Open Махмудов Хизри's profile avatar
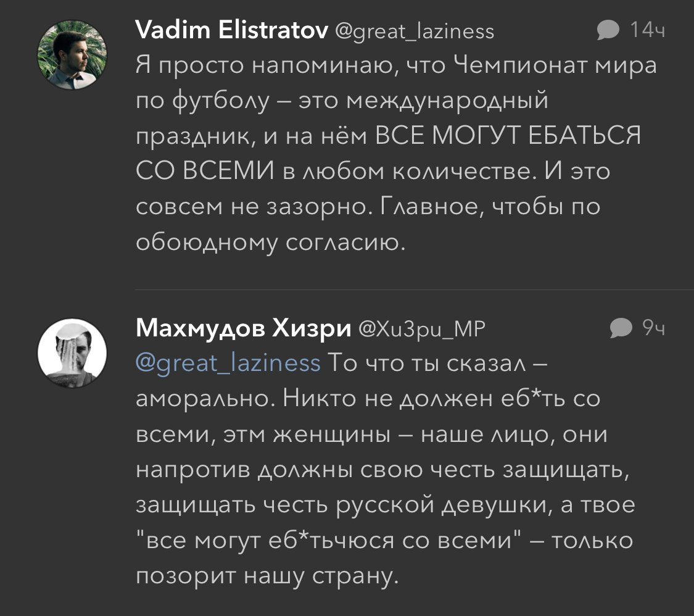This screenshot has height=616, width=694. (73, 354)
